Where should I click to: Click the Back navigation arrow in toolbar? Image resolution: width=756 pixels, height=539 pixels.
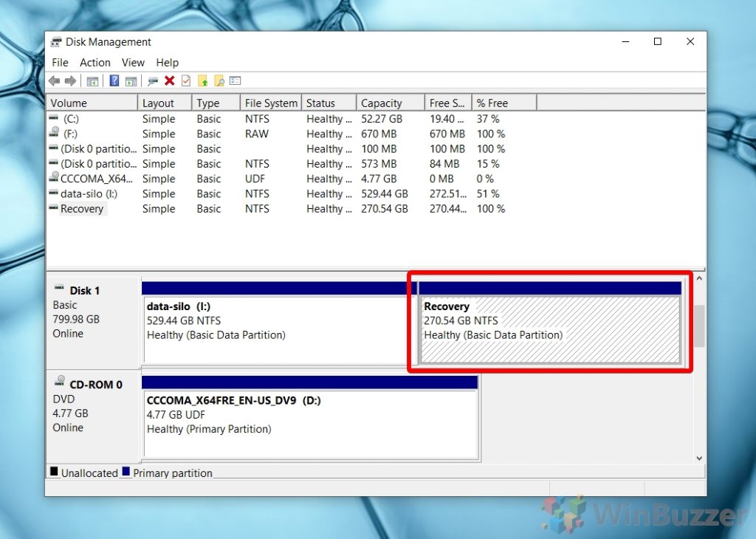click(55, 80)
